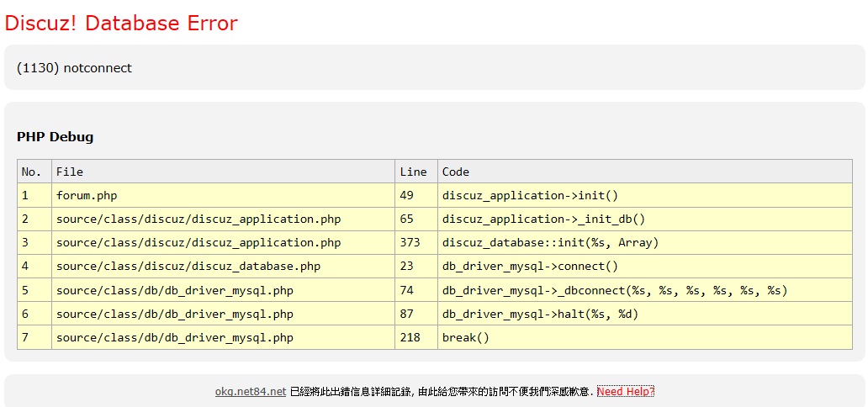Click line number 23 cell
Viewport: 868px width, 407px height.
tap(416, 267)
